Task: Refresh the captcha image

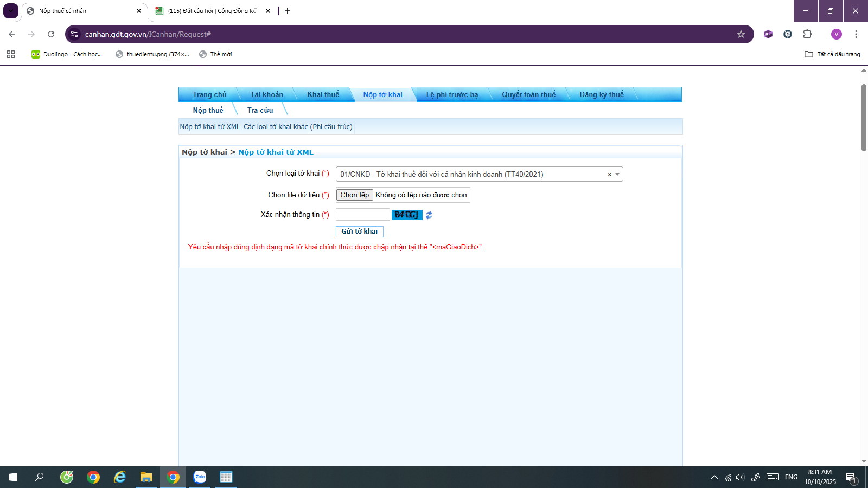Action: tap(429, 215)
